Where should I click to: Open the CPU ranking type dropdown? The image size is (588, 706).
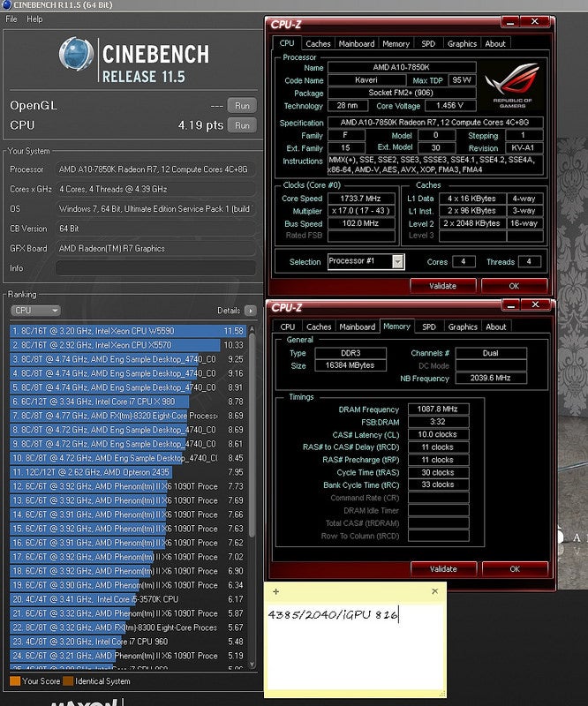(35, 311)
